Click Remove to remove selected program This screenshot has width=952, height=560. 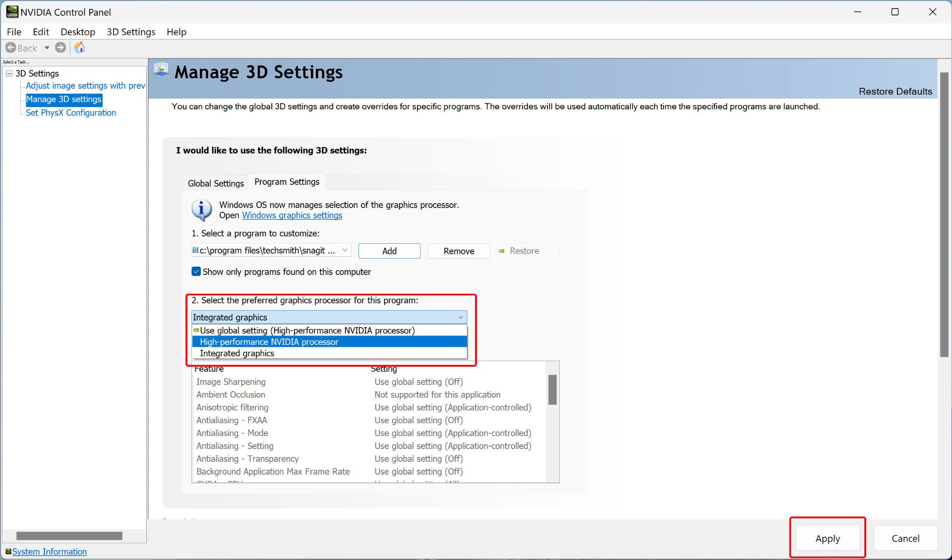[x=459, y=251]
